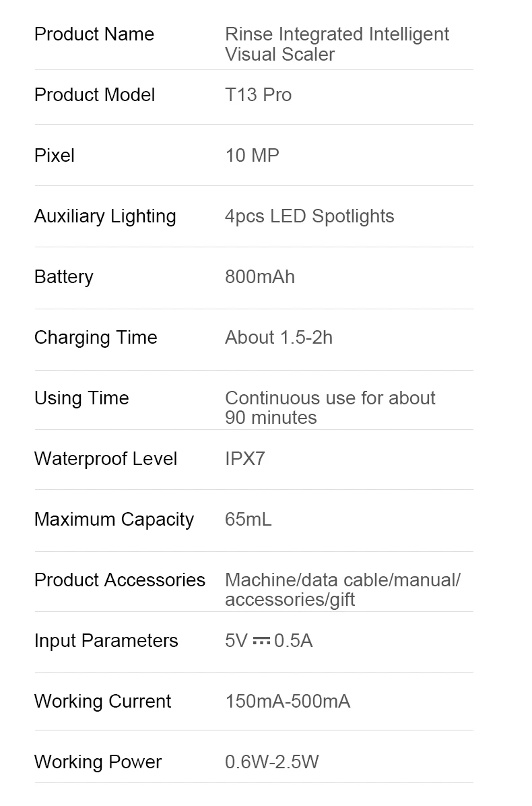This screenshot has height=806, width=532.
Task: Select the 10 MP value
Action: (x=252, y=156)
